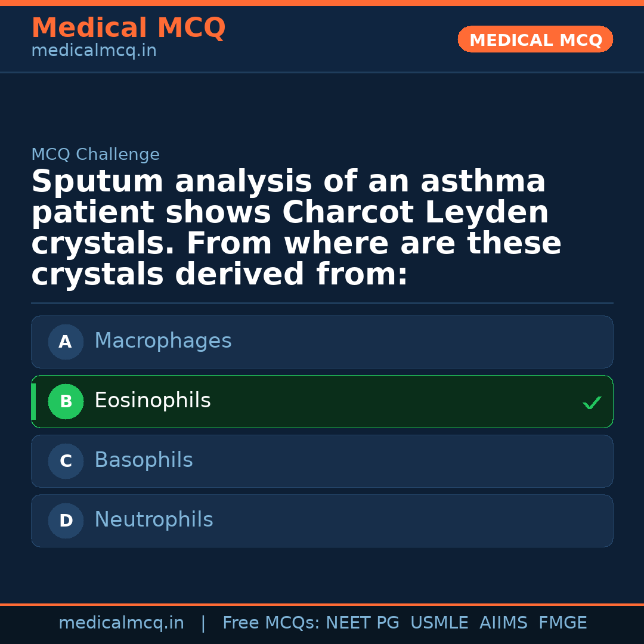This screenshot has width=644, height=644.
Task: Select the Macrophages answer text
Action: tap(163, 341)
